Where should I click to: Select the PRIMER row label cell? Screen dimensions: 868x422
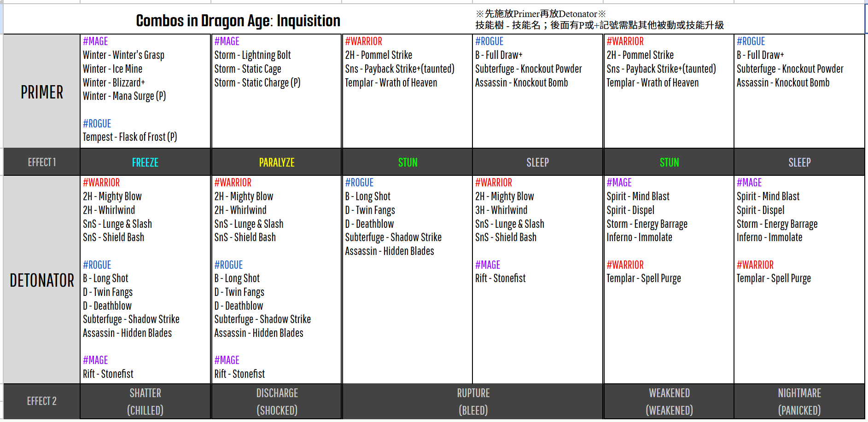42,92
